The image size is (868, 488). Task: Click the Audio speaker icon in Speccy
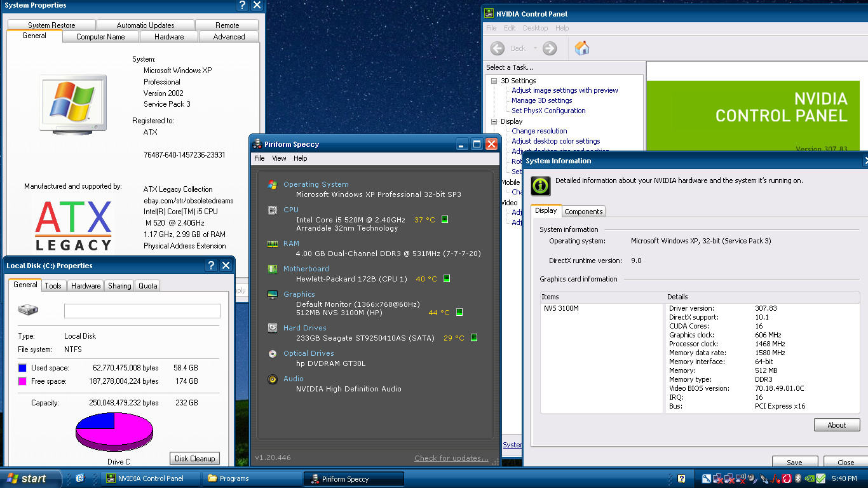pyautogui.click(x=273, y=379)
